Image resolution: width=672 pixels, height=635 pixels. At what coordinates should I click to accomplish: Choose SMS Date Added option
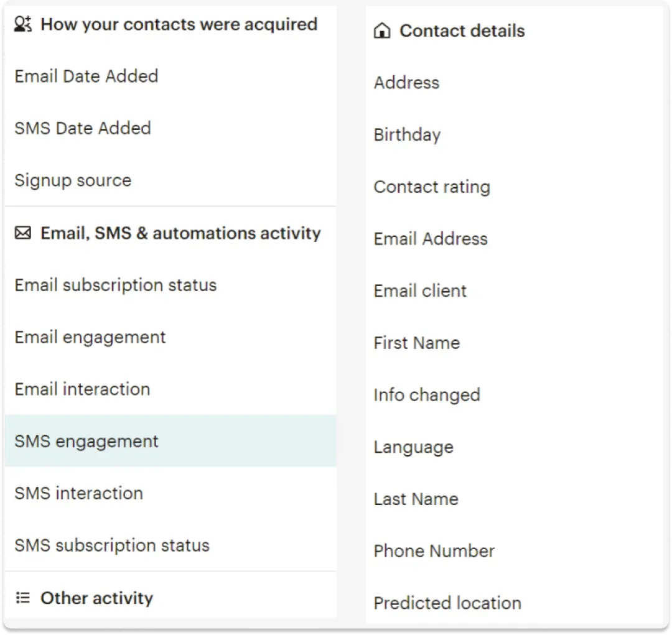(x=83, y=129)
